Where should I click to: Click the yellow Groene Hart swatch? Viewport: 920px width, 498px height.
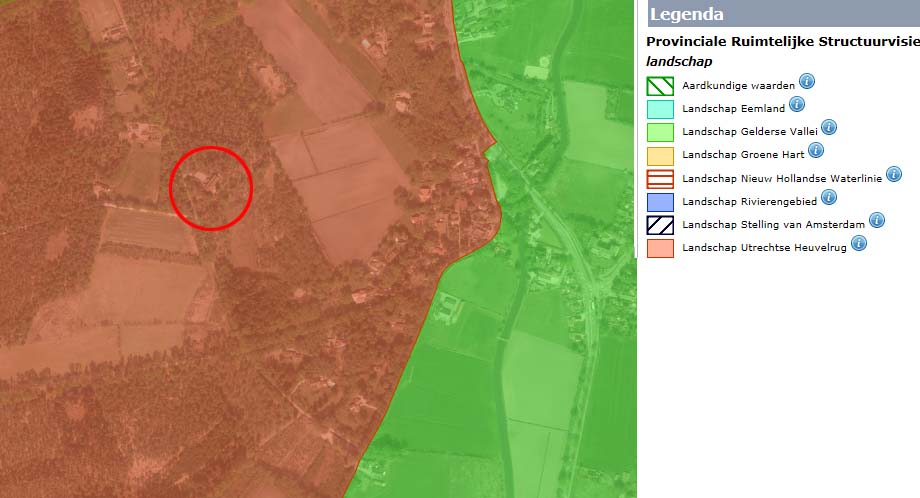coord(660,155)
